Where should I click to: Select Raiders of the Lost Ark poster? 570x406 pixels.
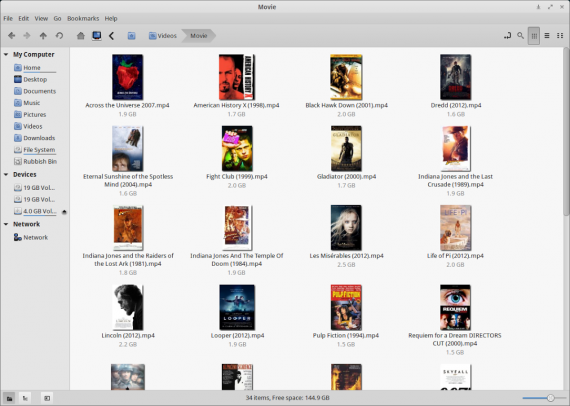[x=128, y=228]
